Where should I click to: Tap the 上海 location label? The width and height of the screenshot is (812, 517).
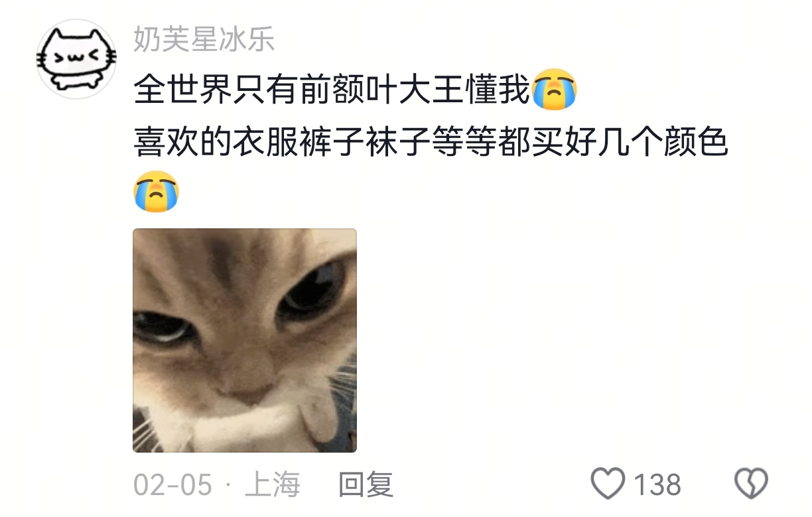click(x=273, y=484)
